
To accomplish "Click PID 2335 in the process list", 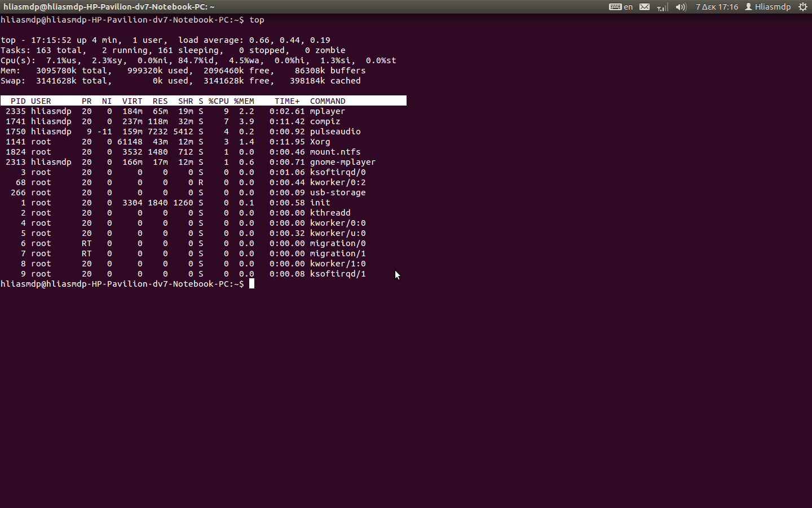I will 16,111.
